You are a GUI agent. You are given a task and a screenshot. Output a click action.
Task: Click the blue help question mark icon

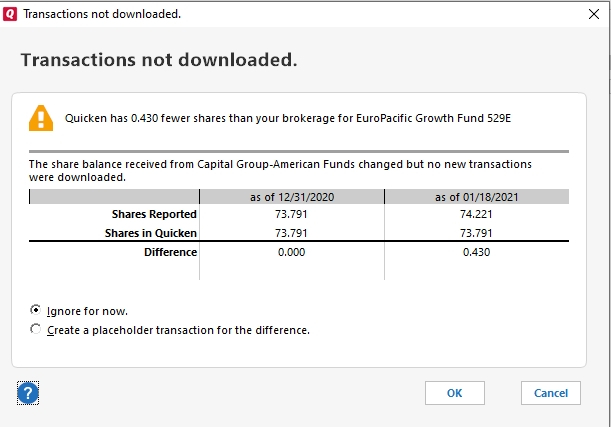click(x=28, y=393)
